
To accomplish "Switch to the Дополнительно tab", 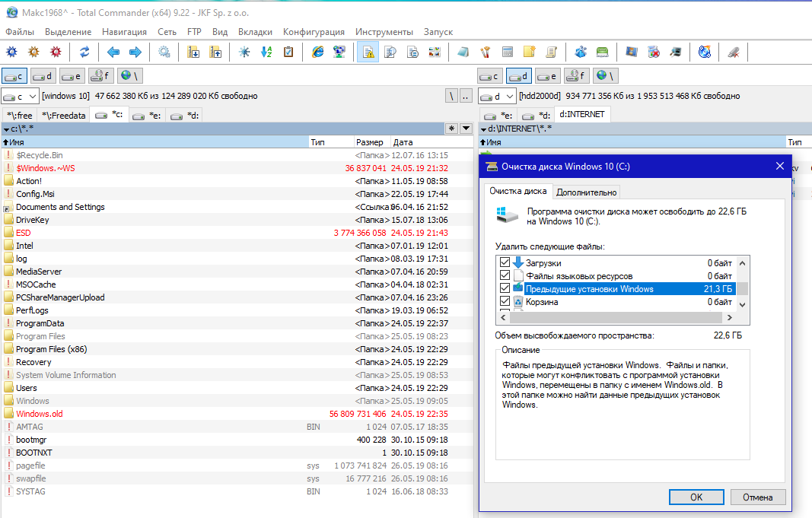I will pos(587,192).
